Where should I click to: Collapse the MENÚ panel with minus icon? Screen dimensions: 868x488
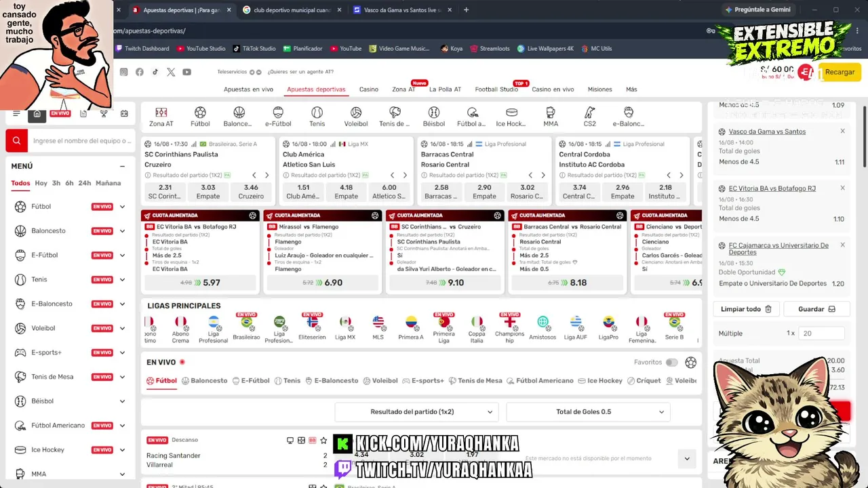pyautogui.click(x=122, y=166)
